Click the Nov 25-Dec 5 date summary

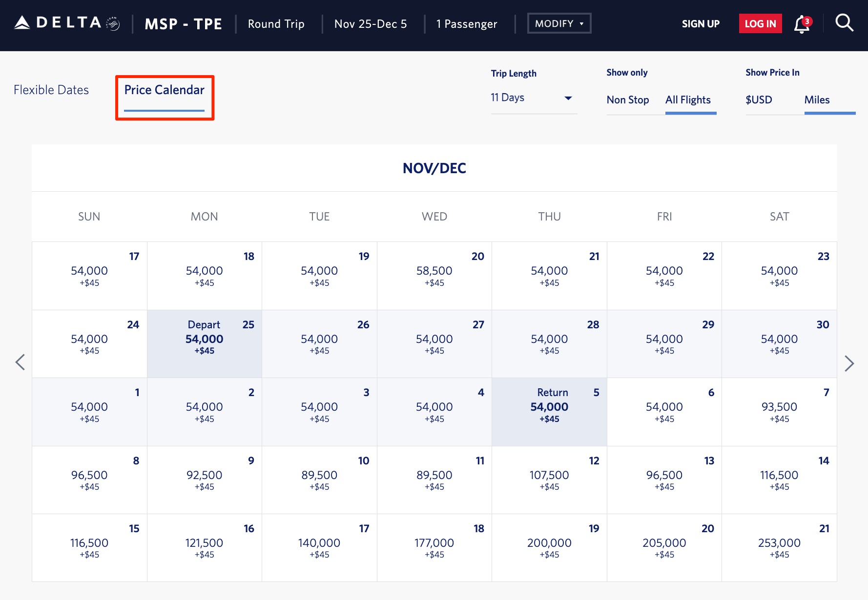[371, 23]
